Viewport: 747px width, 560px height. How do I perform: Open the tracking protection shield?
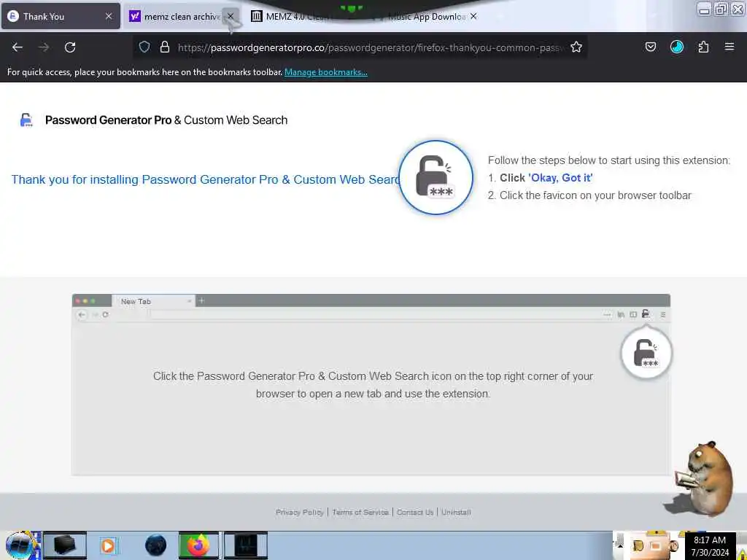[x=144, y=47]
